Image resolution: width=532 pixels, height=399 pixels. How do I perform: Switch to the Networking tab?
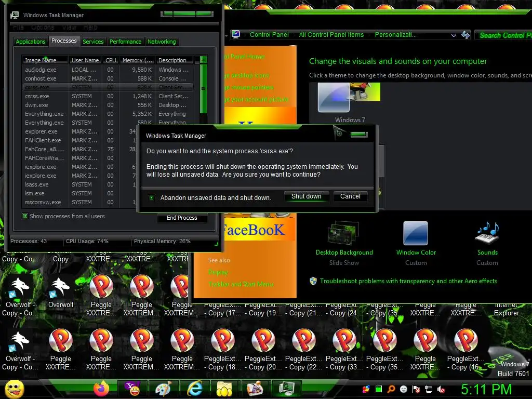coord(162,42)
